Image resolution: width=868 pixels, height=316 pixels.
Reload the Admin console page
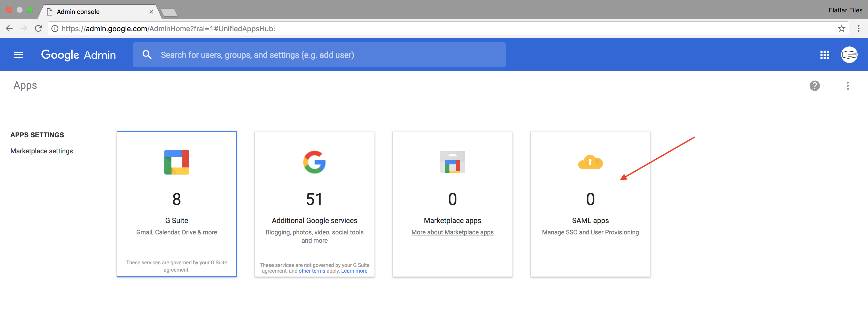coord(38,28)
